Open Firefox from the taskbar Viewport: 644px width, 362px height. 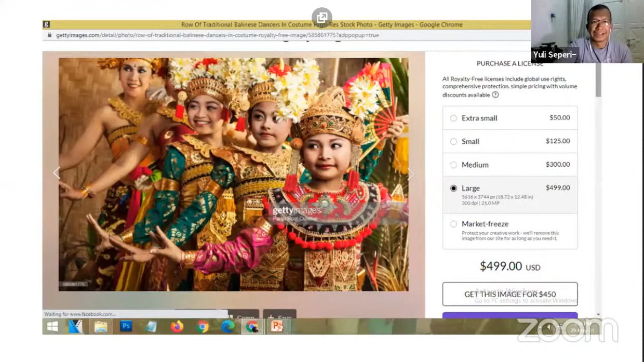point(177,326)
